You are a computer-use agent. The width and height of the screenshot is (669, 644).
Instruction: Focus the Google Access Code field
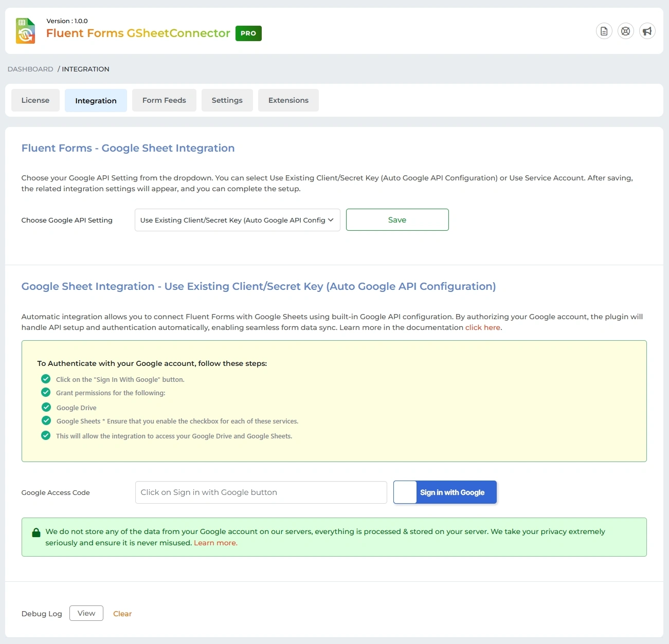[261, 492]
